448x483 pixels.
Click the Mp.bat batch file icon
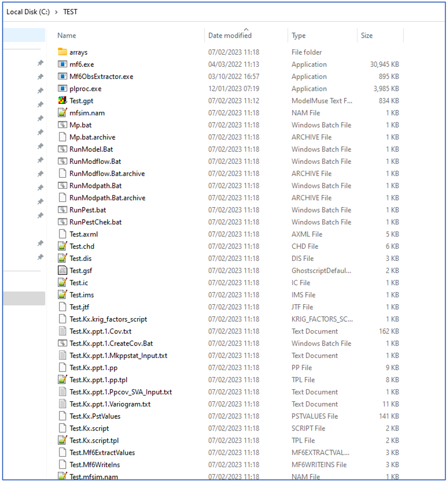coord(62,125)
